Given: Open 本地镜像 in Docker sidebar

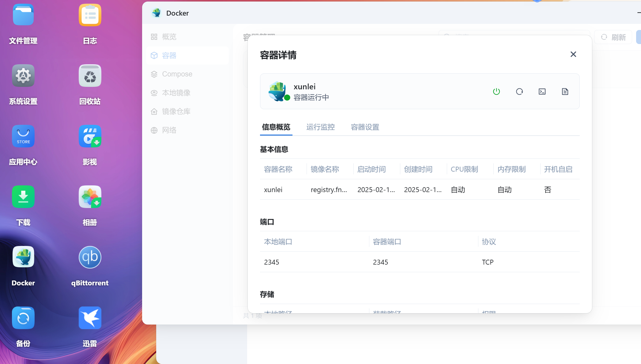Looking at the screenshot, I should [x=187, y=93].
